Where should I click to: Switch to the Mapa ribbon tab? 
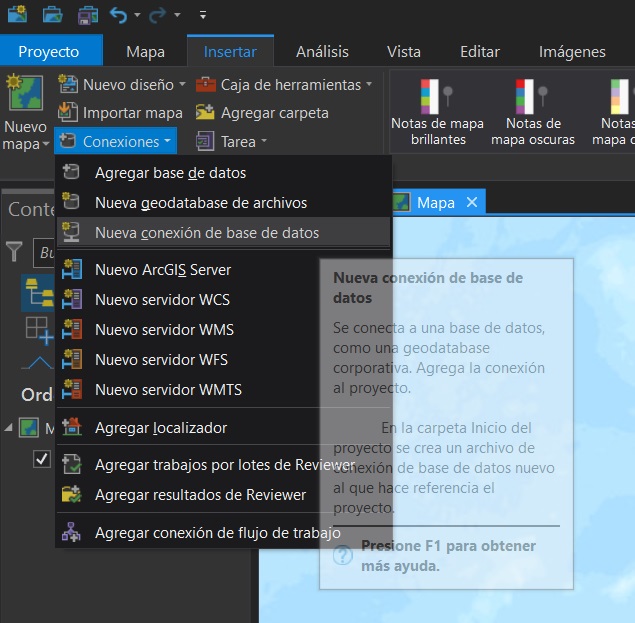(x=145, y=52)
